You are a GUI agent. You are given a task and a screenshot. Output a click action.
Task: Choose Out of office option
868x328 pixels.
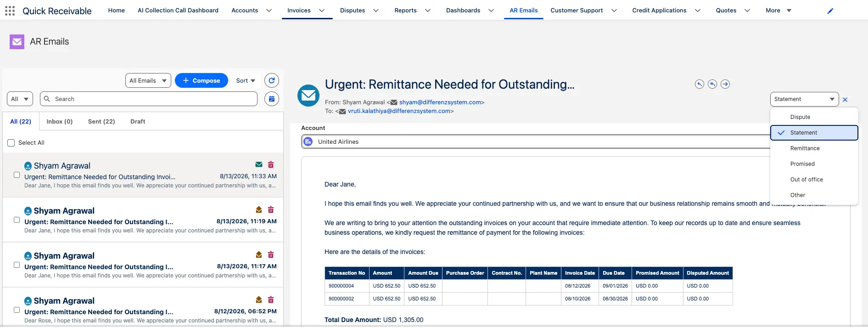[x=814, y=180]
